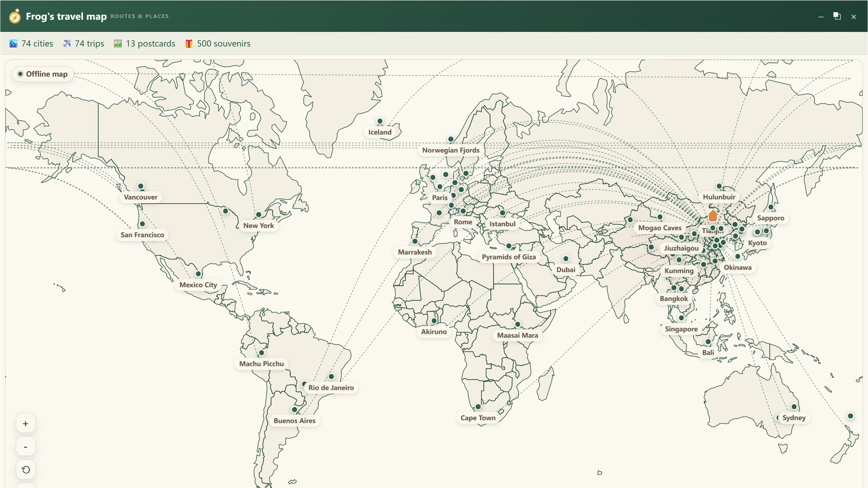Select the Paris place label
Screen dimensions: 868x488
pyautogui.click(x=439, y=198)
